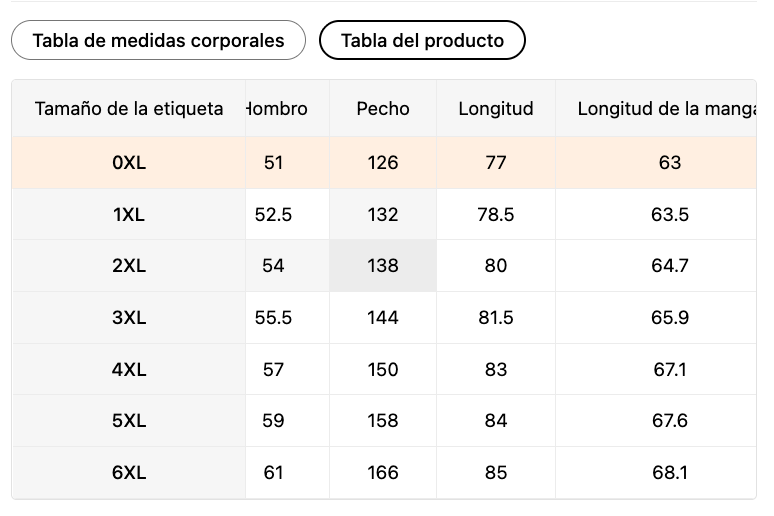The height and width of the screenshot is (516, 774).
Task: Click the 2XL size row label
Action: (129, 266)
